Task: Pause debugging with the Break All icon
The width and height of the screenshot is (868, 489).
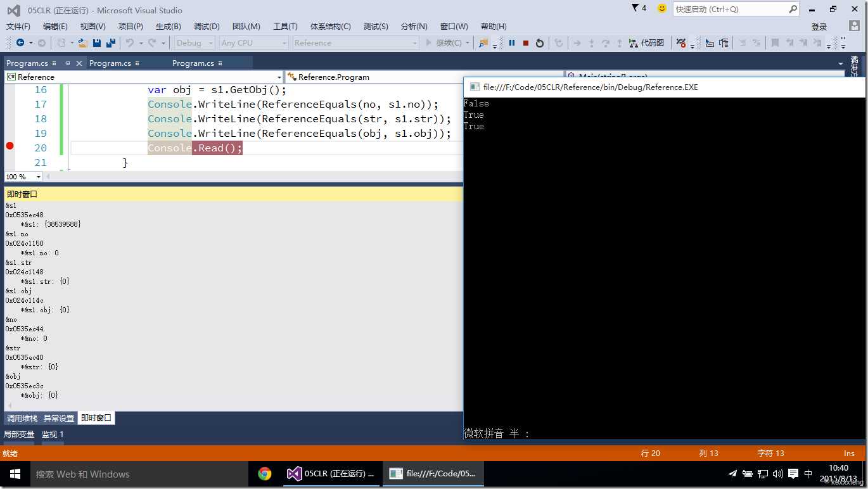Action: coord(512,43)
